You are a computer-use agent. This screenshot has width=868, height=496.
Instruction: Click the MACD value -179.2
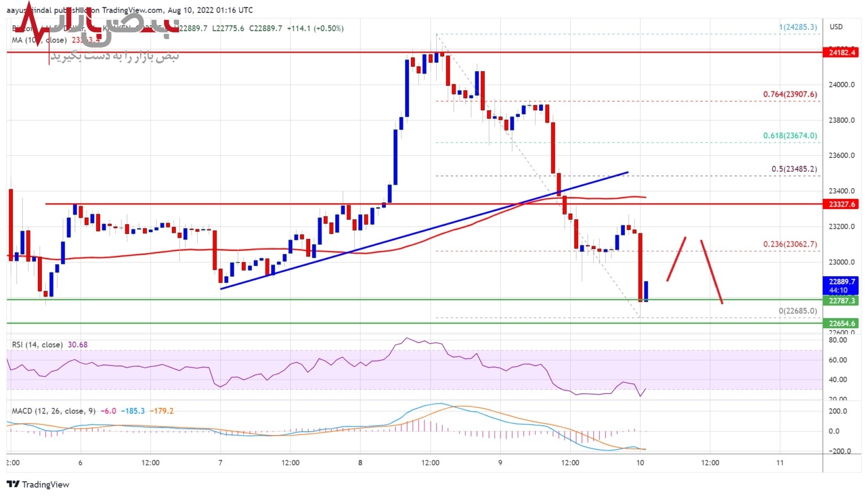(x=163, y=411)
